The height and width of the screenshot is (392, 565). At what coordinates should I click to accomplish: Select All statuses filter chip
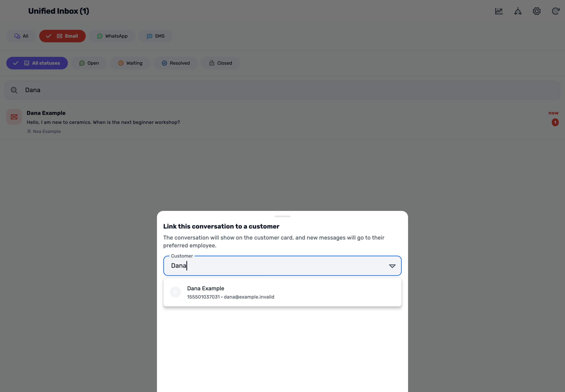37,63
